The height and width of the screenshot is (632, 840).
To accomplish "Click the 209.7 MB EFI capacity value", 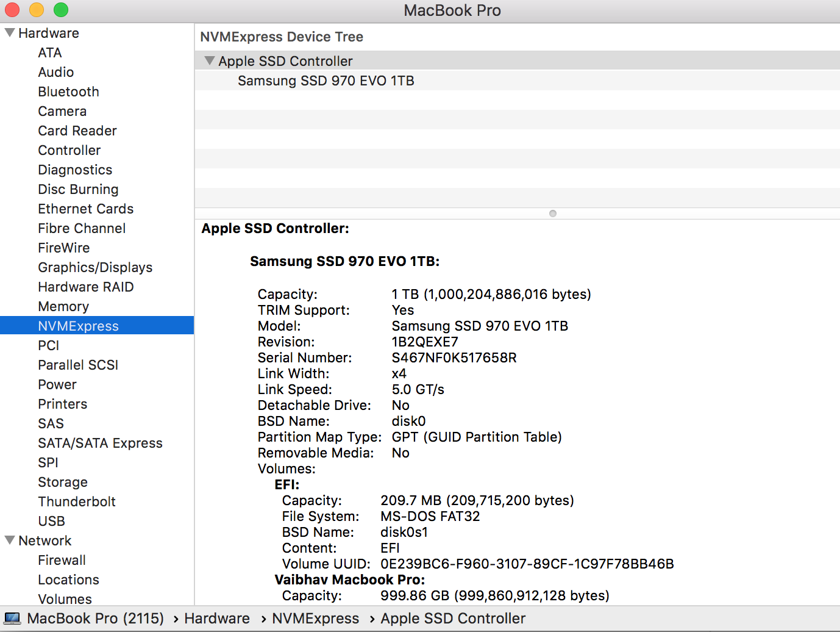I will pyautogui.click(x=477, y=500).
